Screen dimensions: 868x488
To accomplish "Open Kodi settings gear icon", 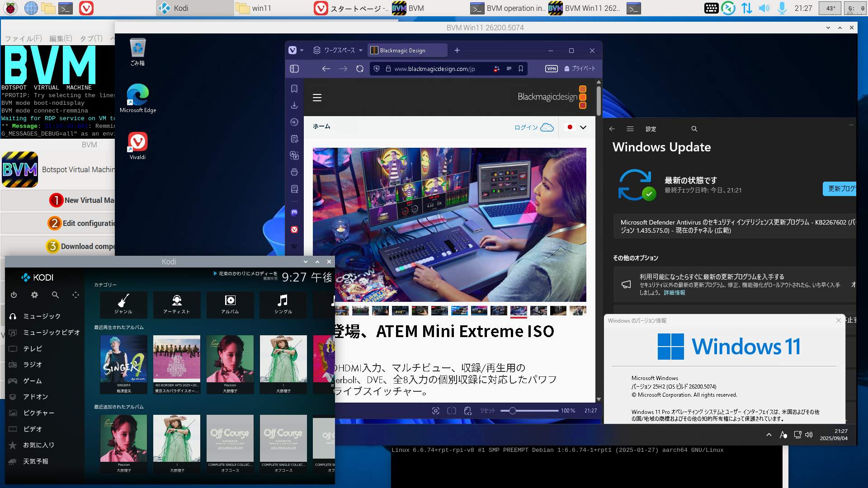I will pyautogui.click(x=34, y=295).
